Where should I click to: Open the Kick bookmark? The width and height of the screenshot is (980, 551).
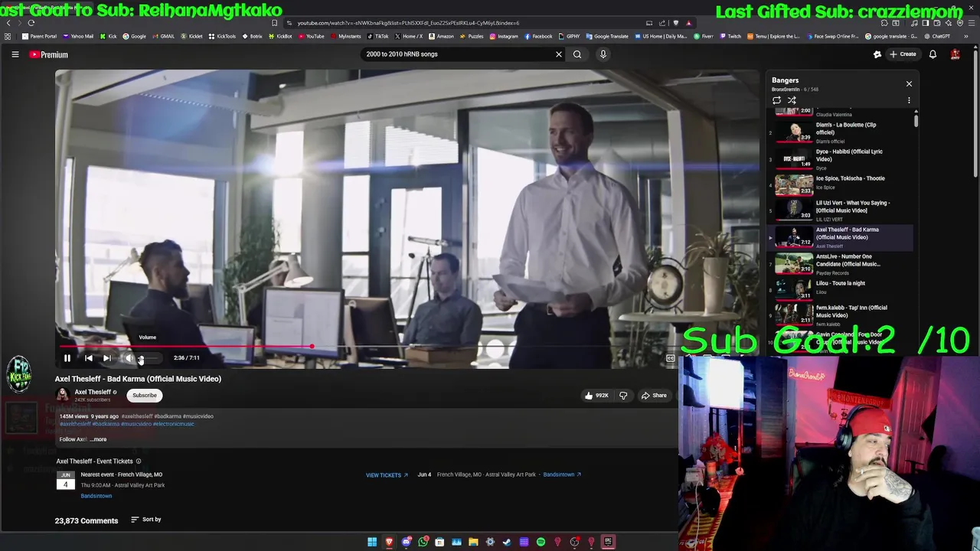click(108, 36)
